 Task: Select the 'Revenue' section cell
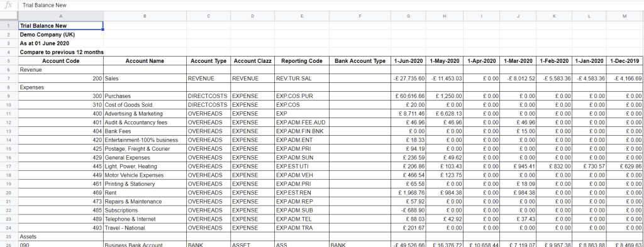coord(61,70)
